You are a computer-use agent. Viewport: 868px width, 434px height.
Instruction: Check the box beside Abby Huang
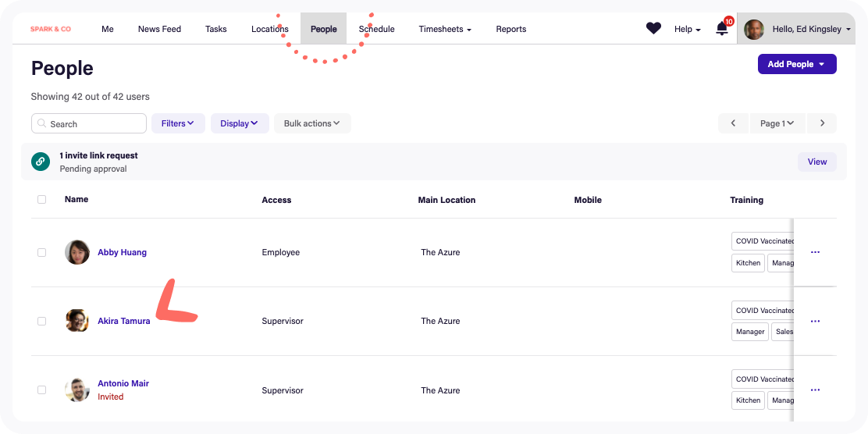[x=42, y=252]
